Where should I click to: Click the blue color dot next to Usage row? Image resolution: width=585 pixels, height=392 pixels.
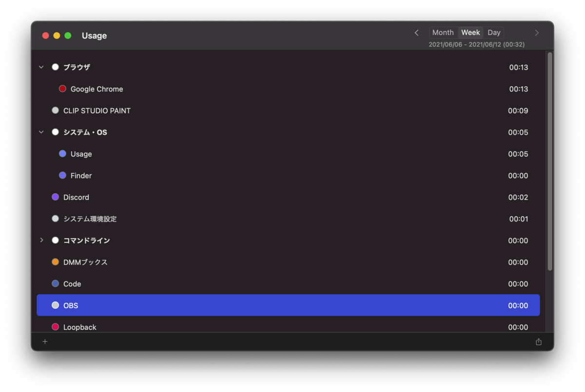tap(62, 153)
